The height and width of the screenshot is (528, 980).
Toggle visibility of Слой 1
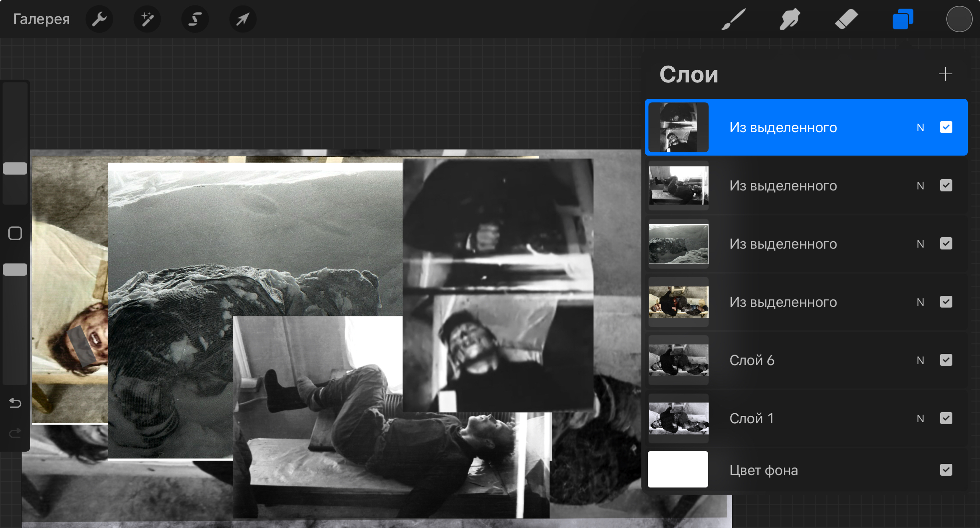[946, 418]
